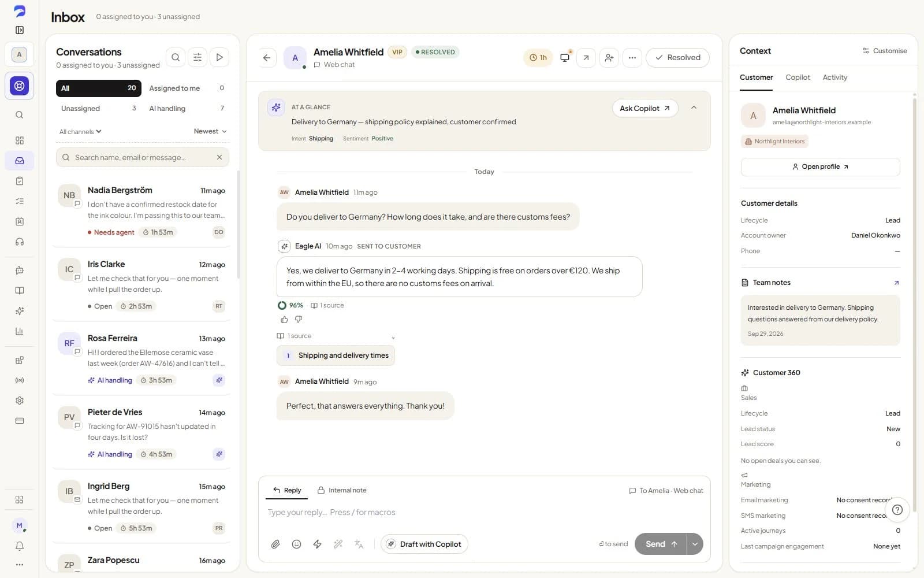Search conversations with the magnifier icon
The height and width of the screenshot is (578, 924).
176,57
